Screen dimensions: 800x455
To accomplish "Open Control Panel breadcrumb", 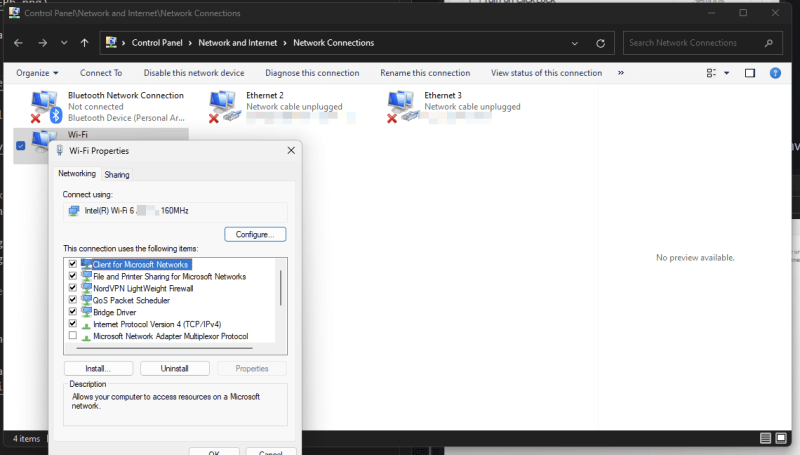I will (x=157, y=43).
